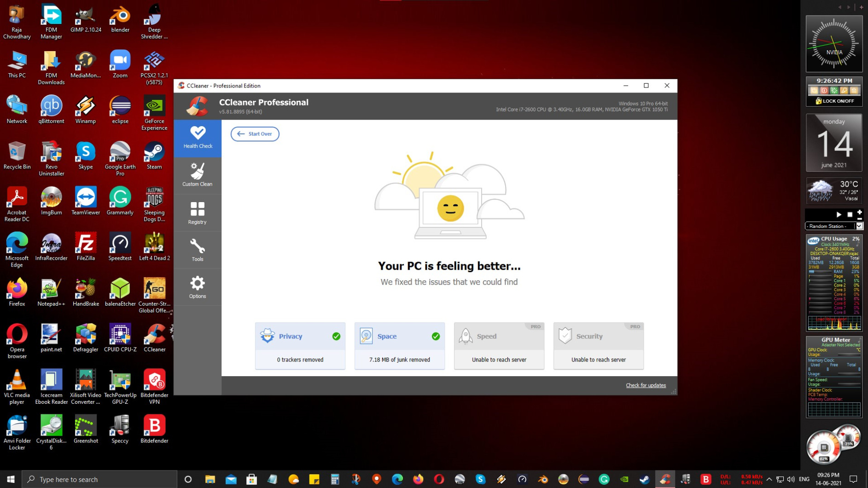Open the Custom Clean section
Image resolution: width=868 pixels, height=488 pixels.
pos(197,175)
